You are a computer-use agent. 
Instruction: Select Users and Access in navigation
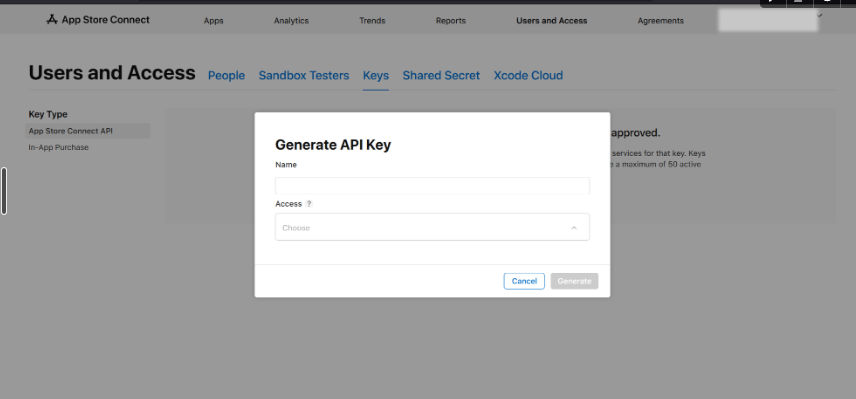click(551, 21)
